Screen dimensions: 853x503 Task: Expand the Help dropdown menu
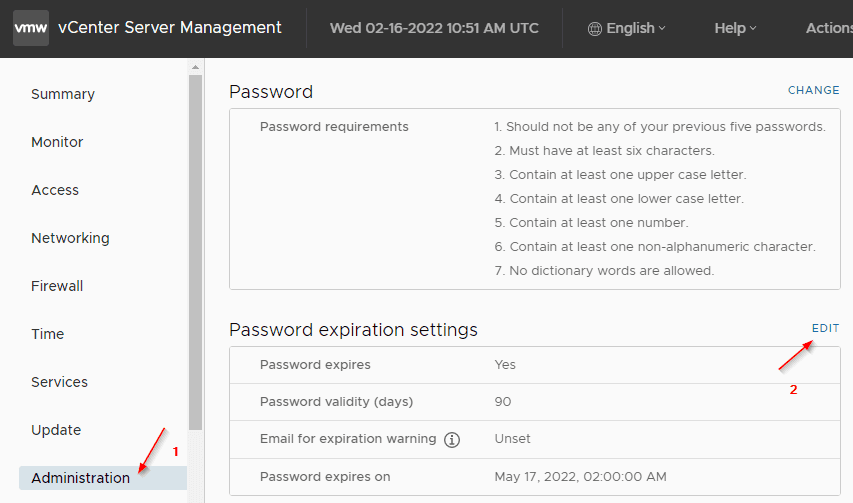735,28
